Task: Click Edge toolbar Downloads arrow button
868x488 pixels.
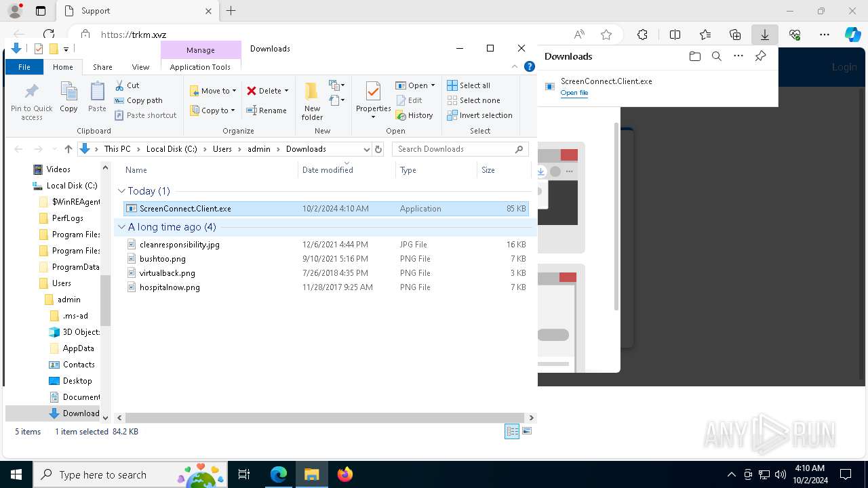Action: 764,35
